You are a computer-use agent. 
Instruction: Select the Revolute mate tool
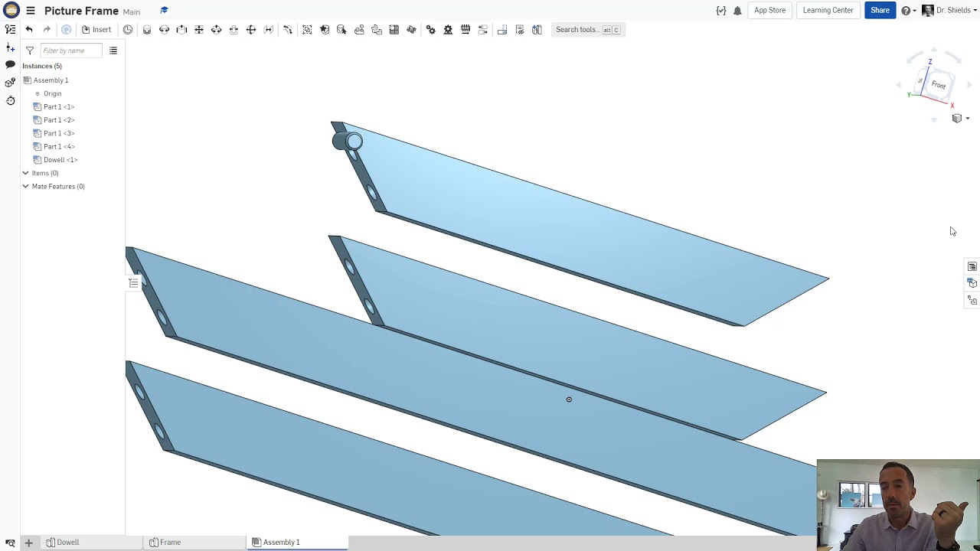[x=164, y=30]
